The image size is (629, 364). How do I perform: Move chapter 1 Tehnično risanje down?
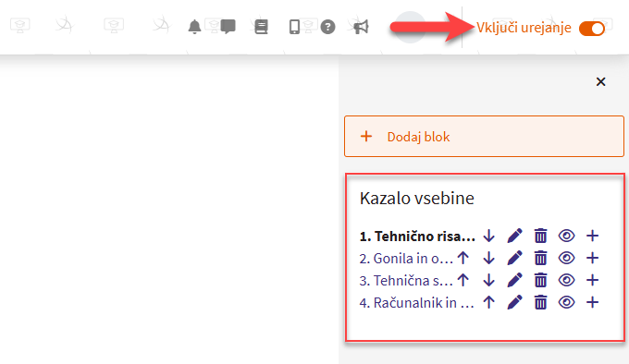tap(488, 236)
